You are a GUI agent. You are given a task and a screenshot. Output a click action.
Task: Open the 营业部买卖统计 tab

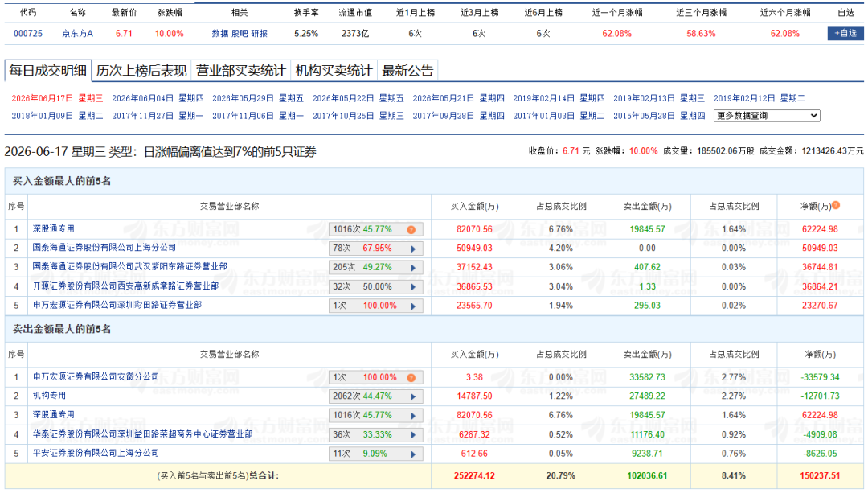241,70
